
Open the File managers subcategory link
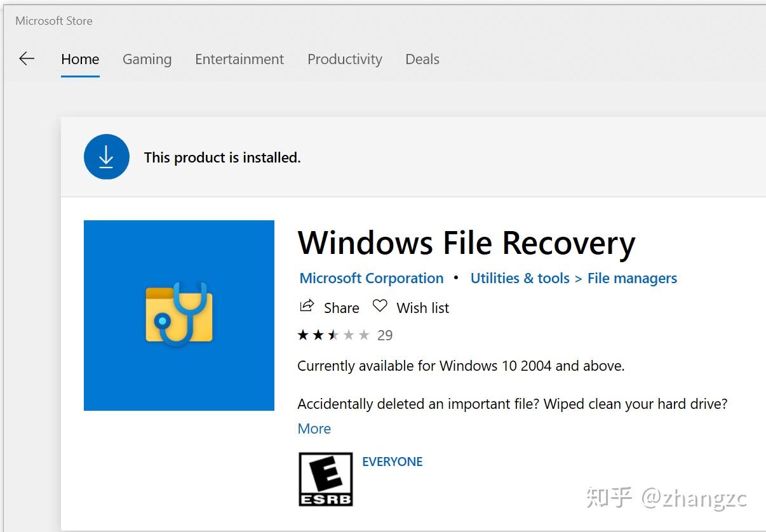point(631,278)
